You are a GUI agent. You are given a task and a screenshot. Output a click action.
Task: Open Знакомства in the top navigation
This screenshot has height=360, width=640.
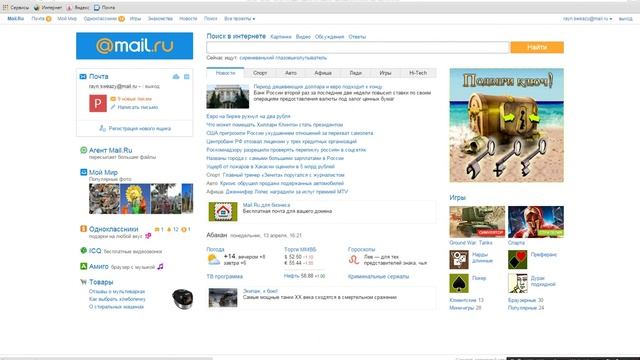point(160,19)
